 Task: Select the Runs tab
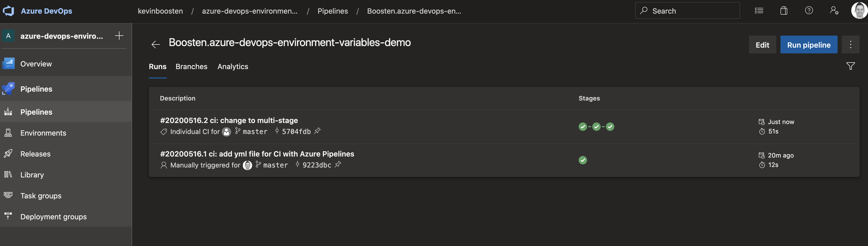coord(158,67)
